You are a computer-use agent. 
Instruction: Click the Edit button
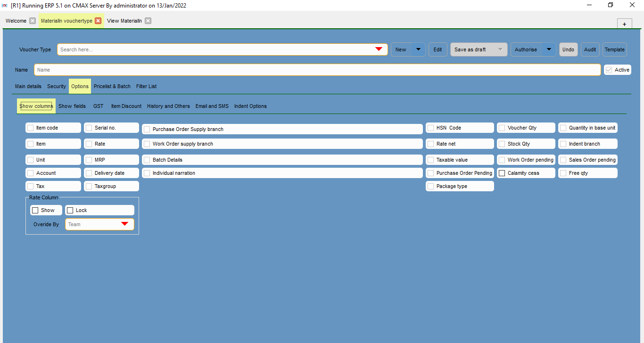coord(438,49)
